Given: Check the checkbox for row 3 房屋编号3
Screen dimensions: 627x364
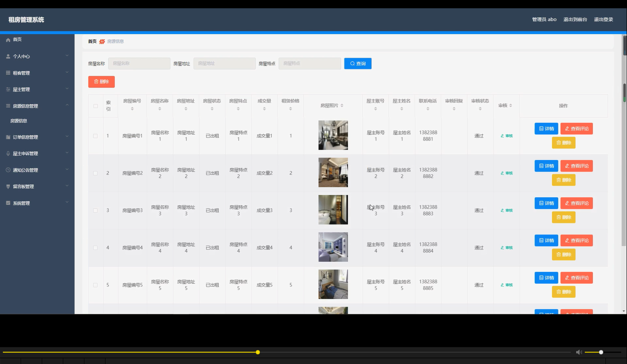Looking at the screenshot, I should [96, 210].
